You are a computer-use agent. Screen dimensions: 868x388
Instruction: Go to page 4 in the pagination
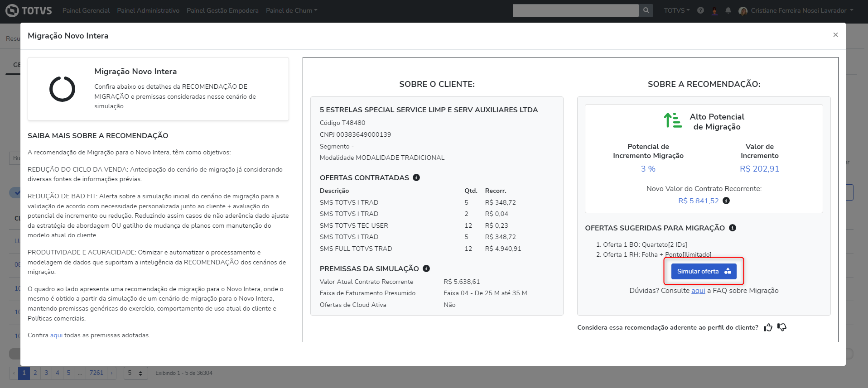[58, 373]
